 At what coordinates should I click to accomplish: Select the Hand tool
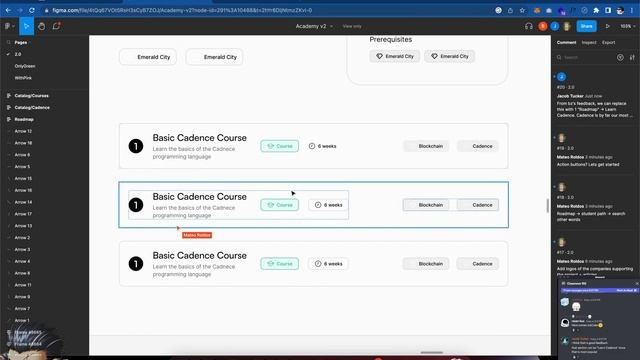[42, 26]
